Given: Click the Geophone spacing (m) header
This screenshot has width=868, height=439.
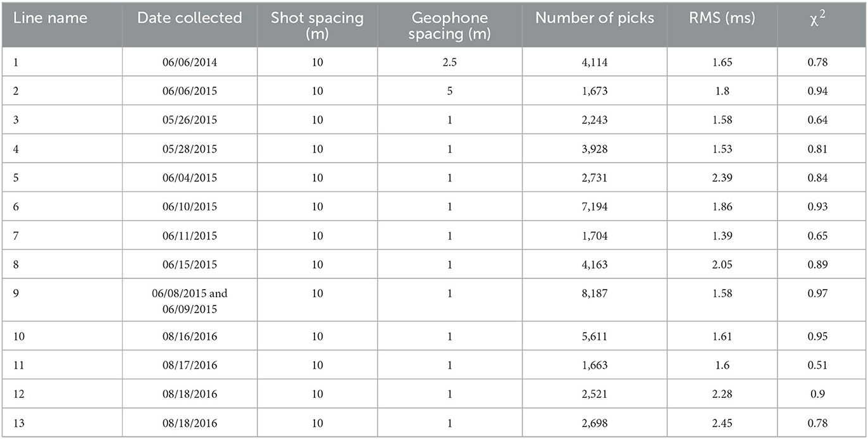Looking at the screenshot, I should click(450, 25).
